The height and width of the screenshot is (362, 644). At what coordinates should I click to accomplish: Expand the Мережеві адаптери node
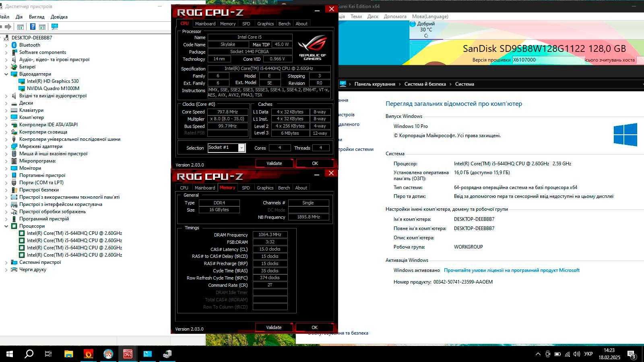[x=6, y=146]
